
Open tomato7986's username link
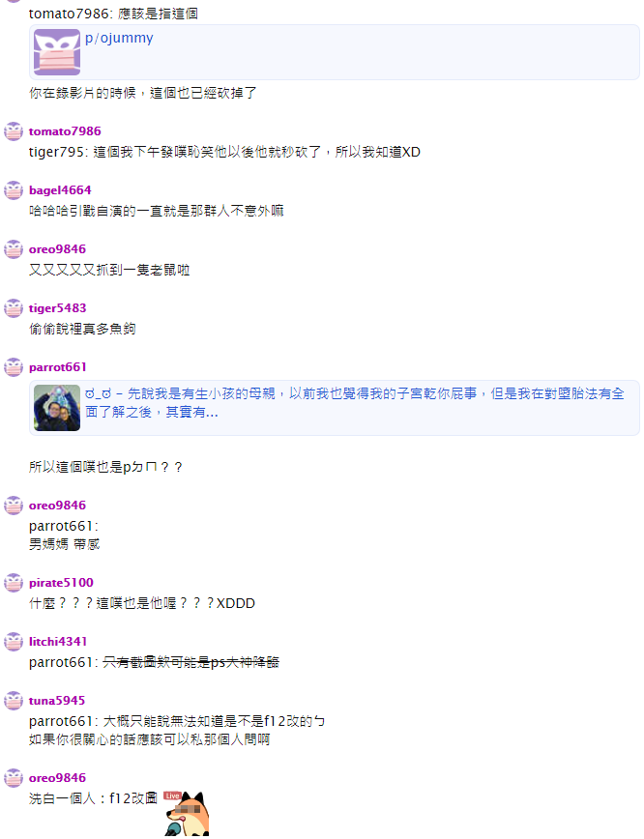coord(65,131)
